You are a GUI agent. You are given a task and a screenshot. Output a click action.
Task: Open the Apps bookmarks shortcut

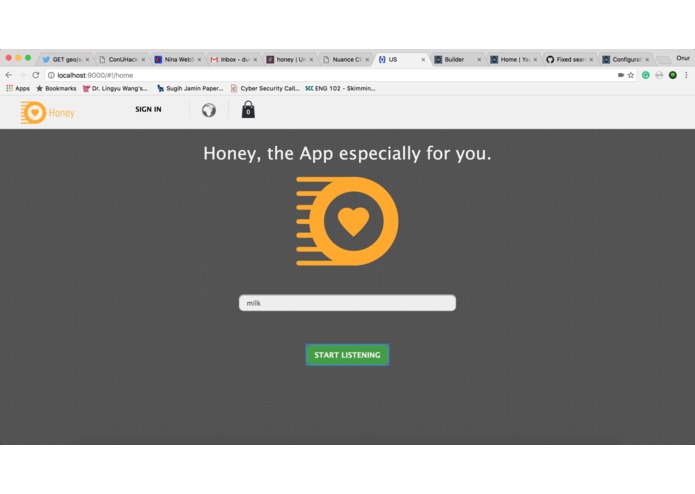point(18,89)
